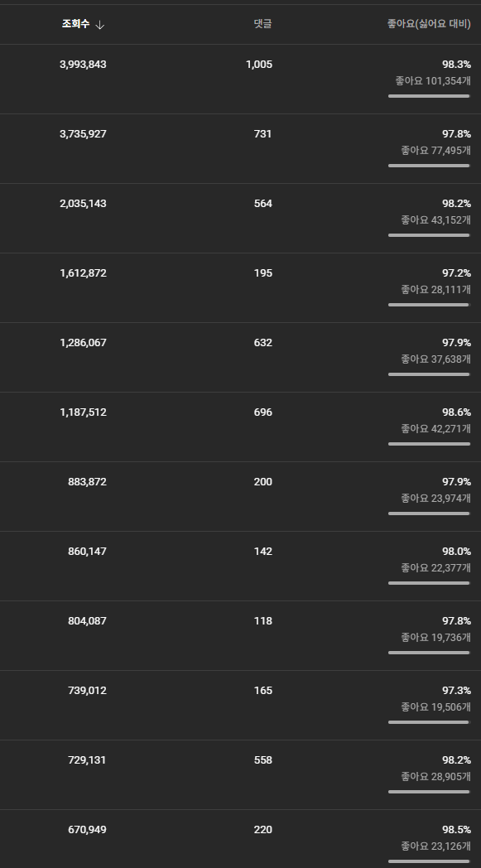Open the 558 comments count

[263, 760]
